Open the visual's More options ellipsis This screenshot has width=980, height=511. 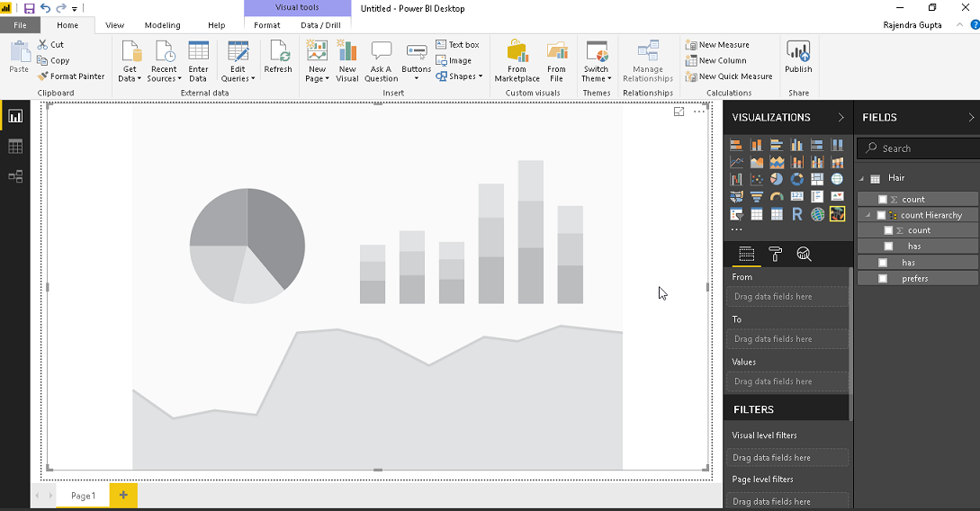(698, 112)
